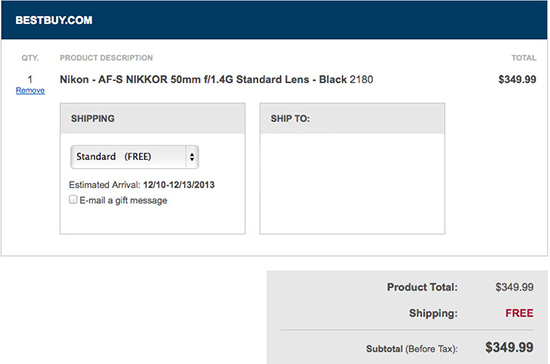Open the Standard (FREE) shipping dropdown
Image resolution: width=550 pixels, height=364 pixels.
pyautogui.click(x=135, y=157)
